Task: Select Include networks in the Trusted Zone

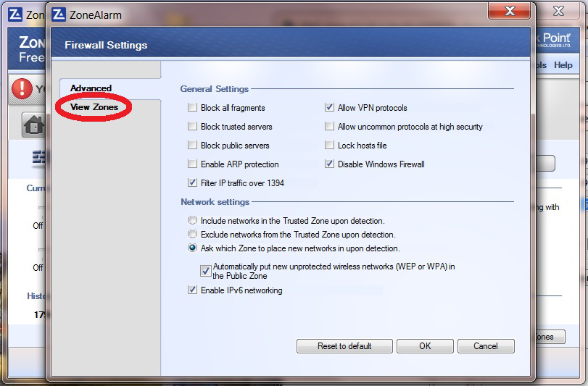Action: click(192, 221)
